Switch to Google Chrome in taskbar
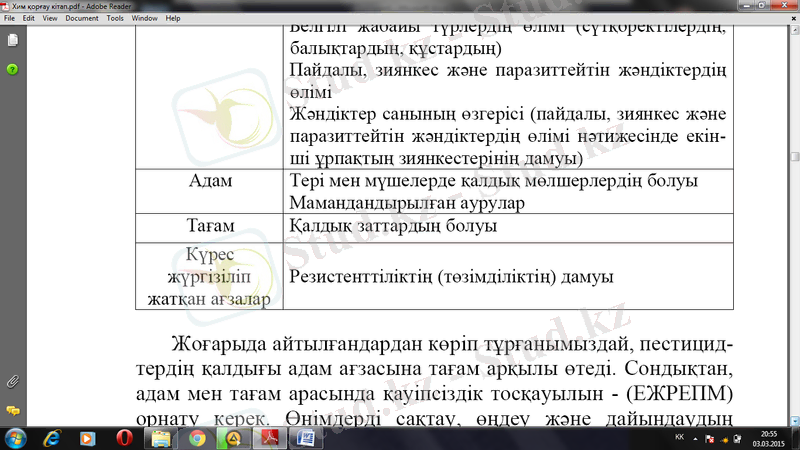The image size is (800, 450). [x=197, y=437]
